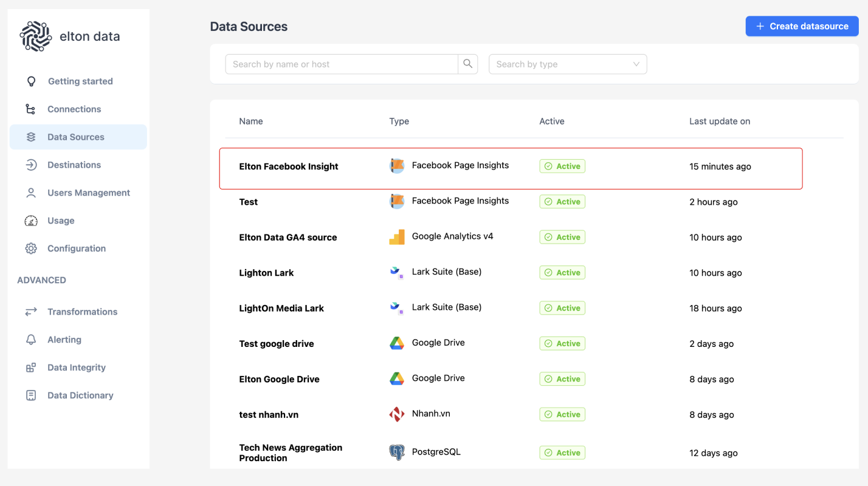This screenshot has width=868, height=486.
Task: Click the Lark Suite icon beside Lighton Lark
Action: coord(396,272)
